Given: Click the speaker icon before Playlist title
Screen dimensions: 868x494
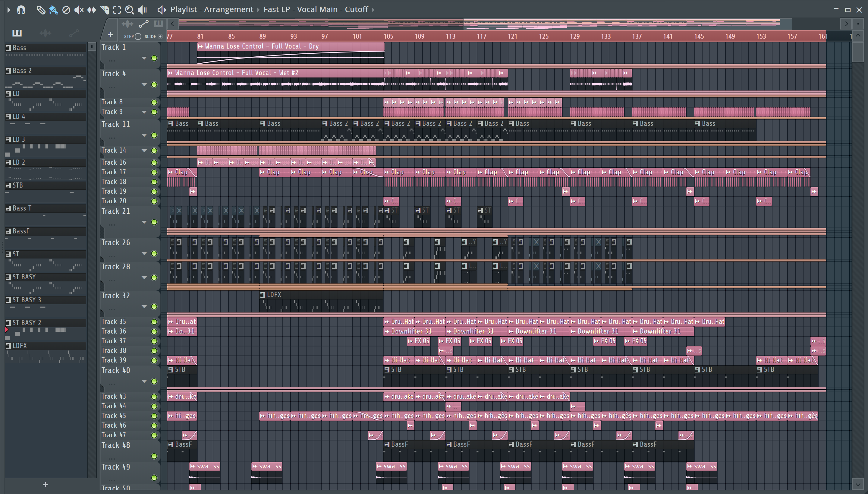Looking at the screenshot, I should pyautogui.click(x=162, y=10).
